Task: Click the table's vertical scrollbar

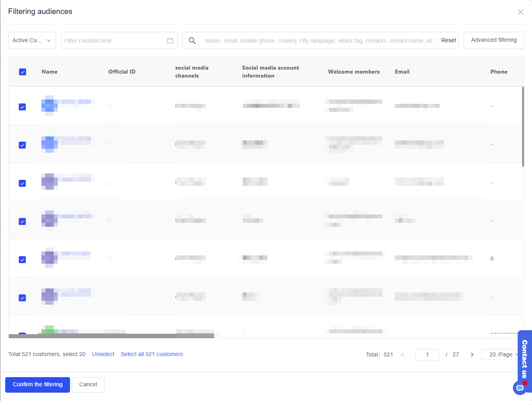Action: [x=523, y=127]
